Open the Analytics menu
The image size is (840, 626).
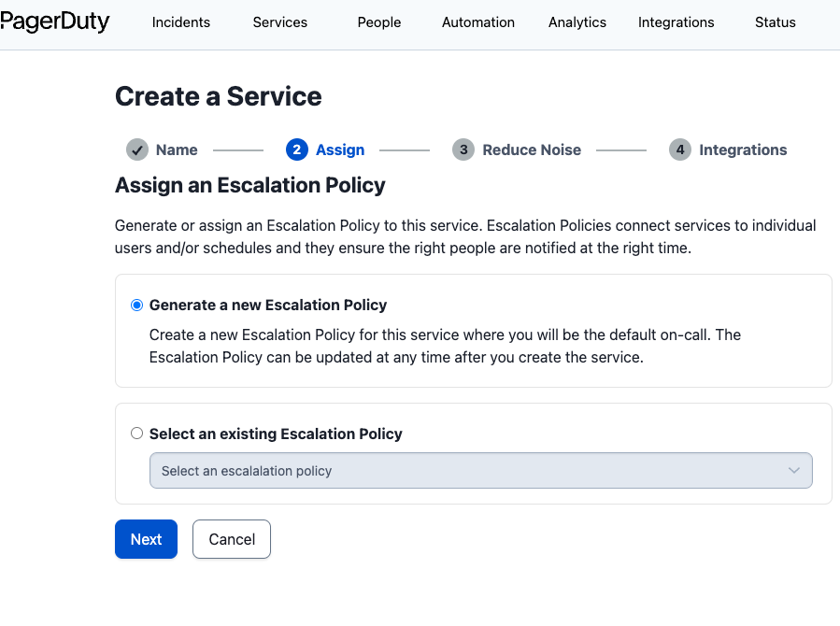(x=577, y=22)
